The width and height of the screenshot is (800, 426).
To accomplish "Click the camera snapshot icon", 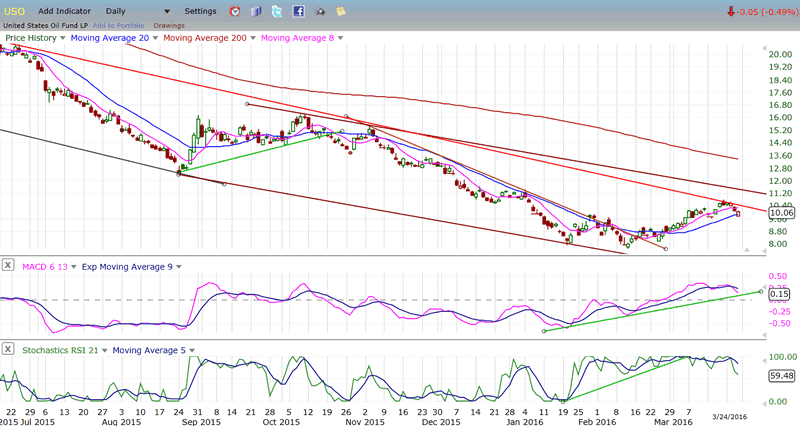I will click(320, 12).
